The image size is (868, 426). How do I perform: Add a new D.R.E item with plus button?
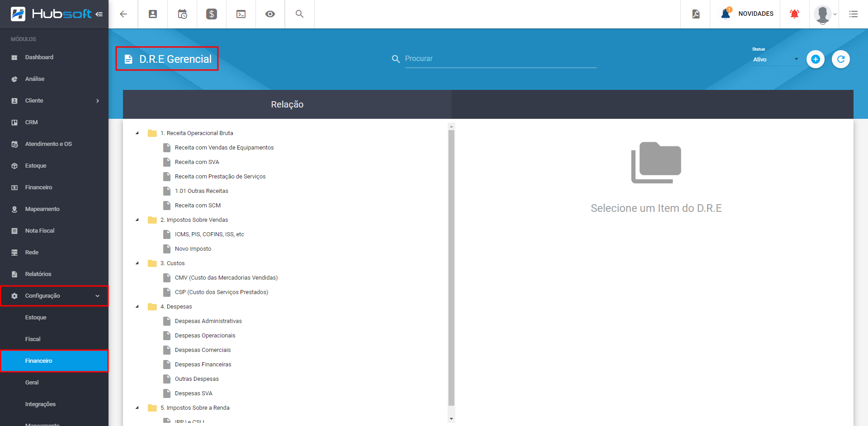click(x=816, y=59)
